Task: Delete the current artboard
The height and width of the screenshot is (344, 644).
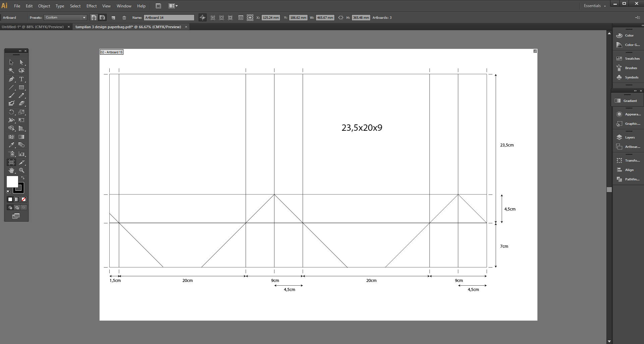Action: point(124,18)
